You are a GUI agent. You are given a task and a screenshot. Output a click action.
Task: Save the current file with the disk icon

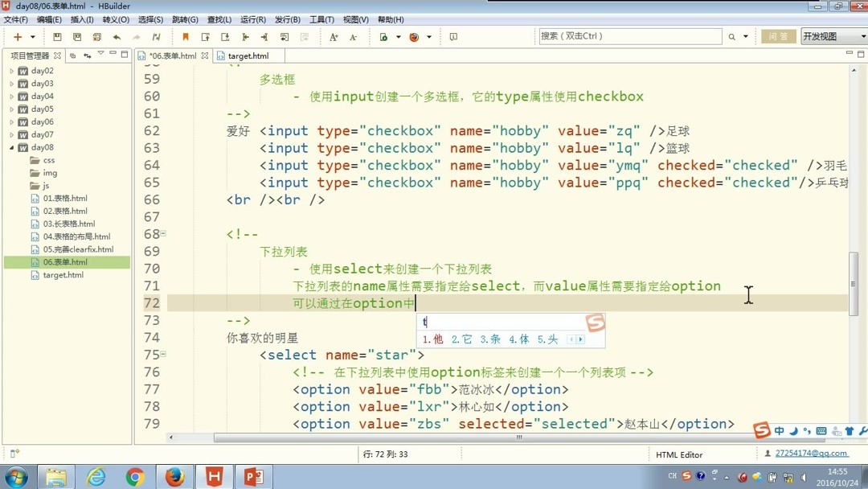pos(56,36)
